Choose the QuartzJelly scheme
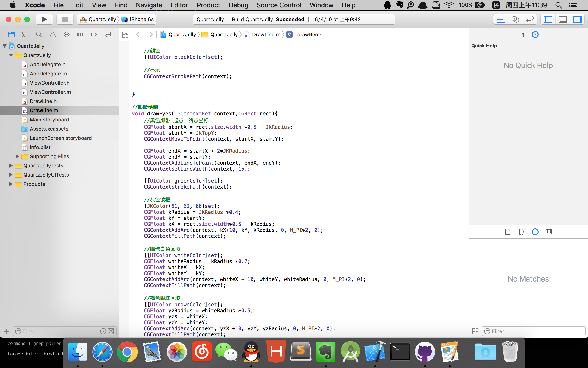Image resolution: width=588 pixels, height=368 pixels. point(98,19)
